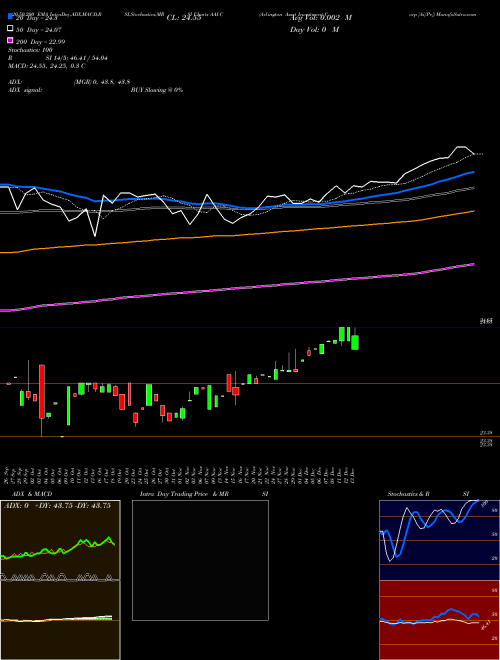
Task: Click the ADX green line chart panel
Action: click(x=60, y=540)
